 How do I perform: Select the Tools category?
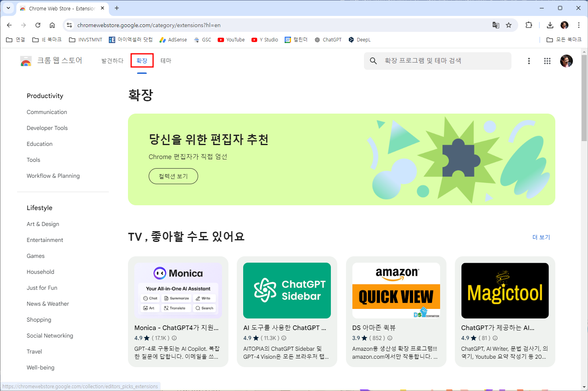coord(33,160)
